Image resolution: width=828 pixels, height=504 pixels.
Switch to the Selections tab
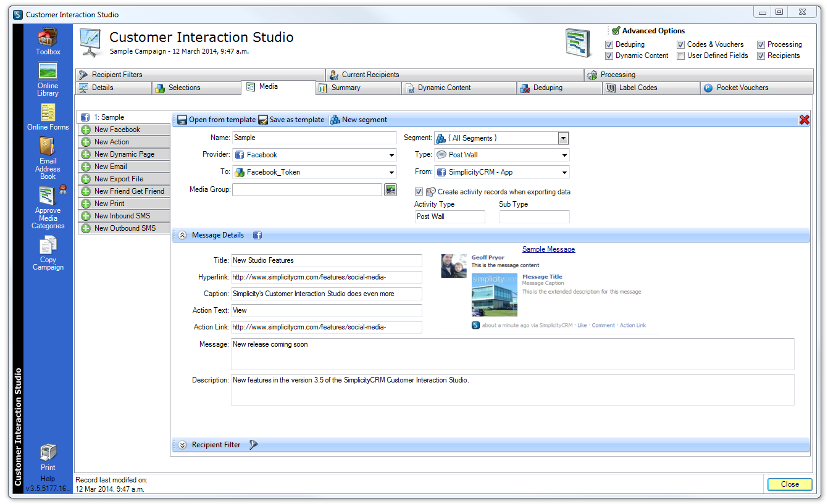196,88
